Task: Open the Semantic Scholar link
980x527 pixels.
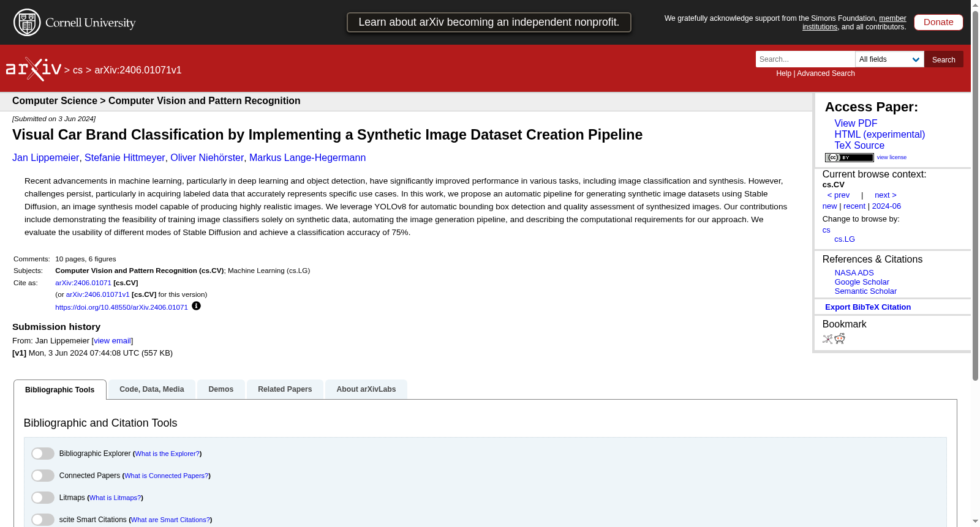Action: [x=865, y=291]
